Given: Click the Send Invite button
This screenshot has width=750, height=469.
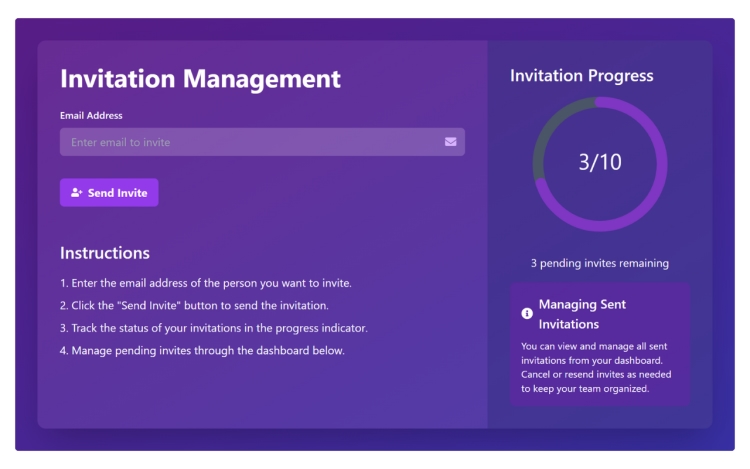Looking at the screenshot, I should [109, 193].
